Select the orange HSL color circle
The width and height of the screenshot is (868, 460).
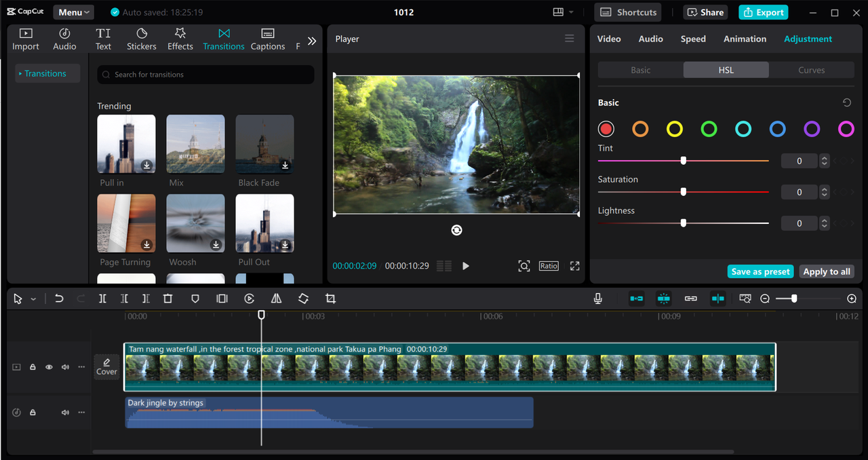pos(640,129)
